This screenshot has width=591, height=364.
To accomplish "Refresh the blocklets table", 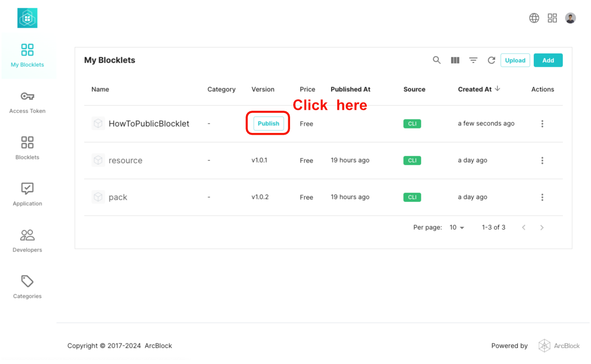I will click(491, 60).
